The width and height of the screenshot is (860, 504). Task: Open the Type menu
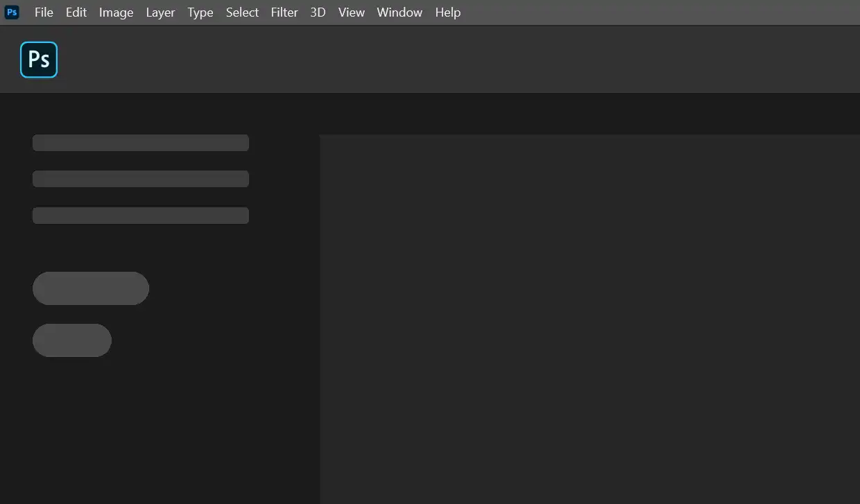coord(200,12)
